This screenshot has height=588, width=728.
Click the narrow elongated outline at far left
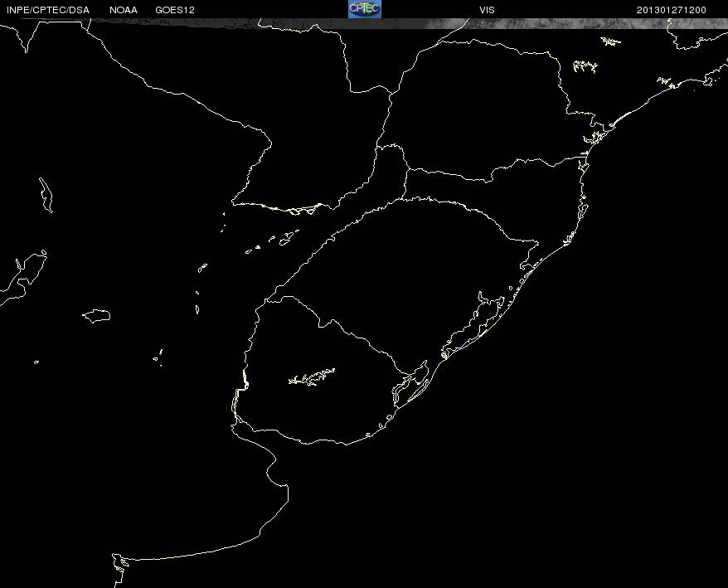click(46, 192)
